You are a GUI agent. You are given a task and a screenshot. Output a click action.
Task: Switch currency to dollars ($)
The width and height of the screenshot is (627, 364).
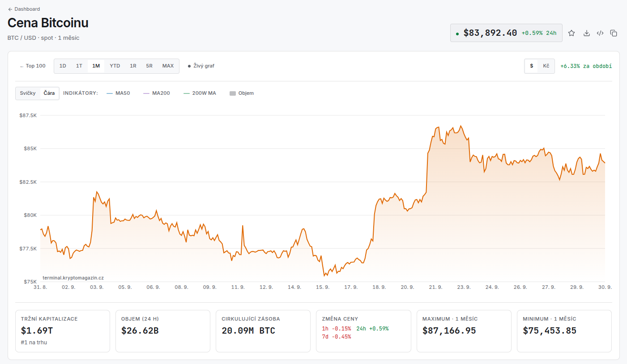532,66
